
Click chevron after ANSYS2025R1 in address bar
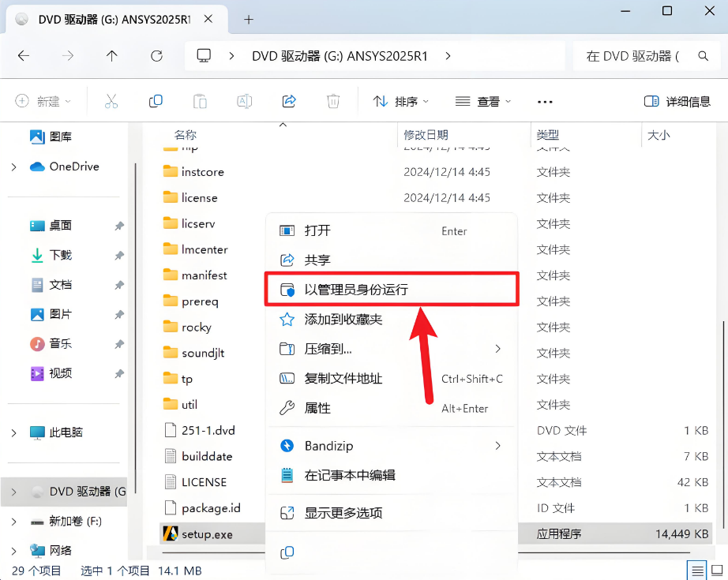click(x=448, y=56)
